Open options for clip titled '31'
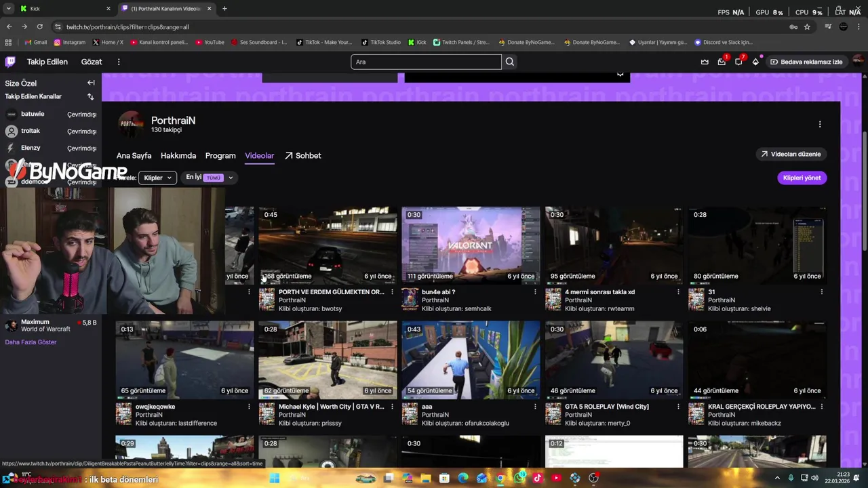This screenshot has width=868, height=488. click(x=821, y=292)
